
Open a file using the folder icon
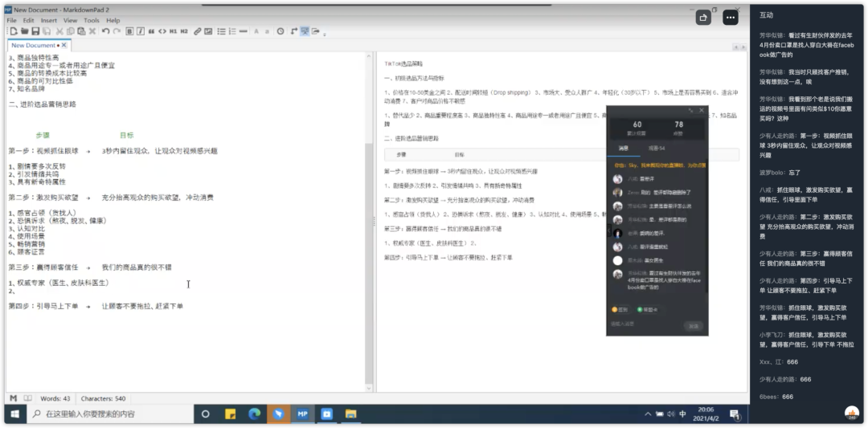click(25, 31)
